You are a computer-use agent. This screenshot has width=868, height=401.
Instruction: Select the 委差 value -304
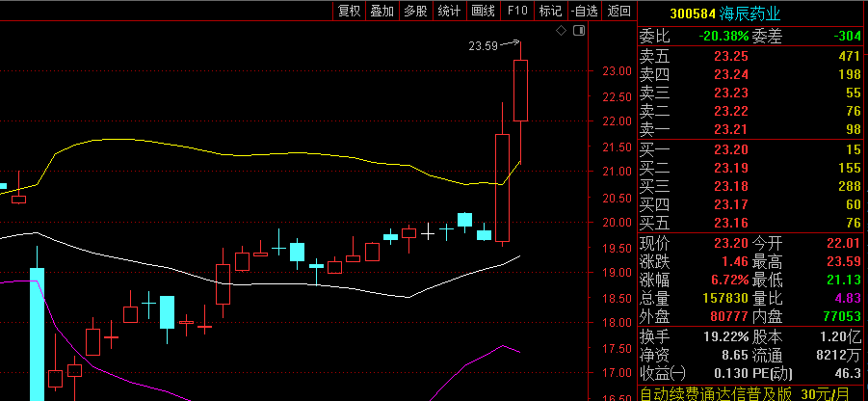click(848, 37)
